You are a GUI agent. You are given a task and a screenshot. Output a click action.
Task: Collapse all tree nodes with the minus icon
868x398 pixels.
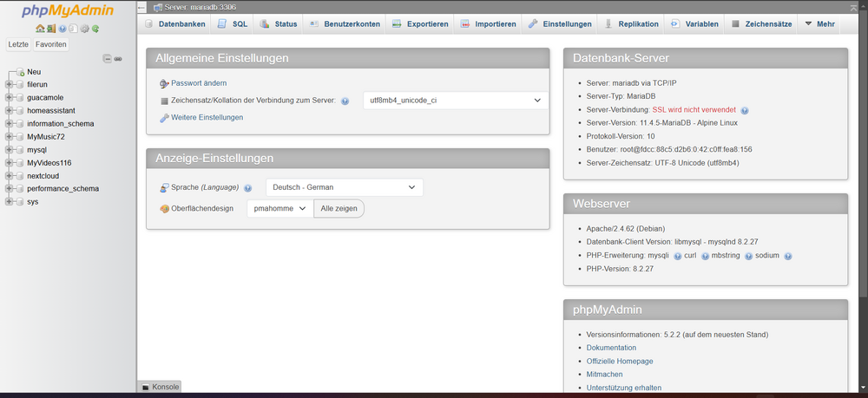tap(108, 59)
